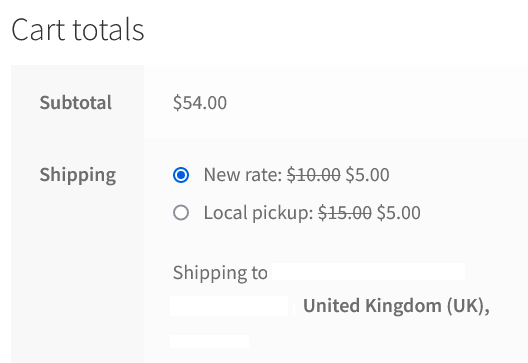528x363 pixels.
Task: Click the word "totals" in the heading
Action: pyautogui.click(x=108, y=30)
